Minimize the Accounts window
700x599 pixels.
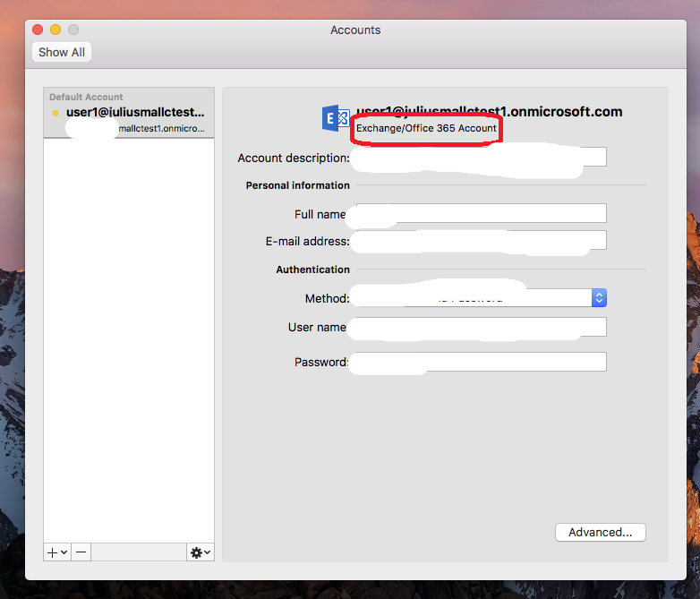pyautogui.click(x=55, y=30)
